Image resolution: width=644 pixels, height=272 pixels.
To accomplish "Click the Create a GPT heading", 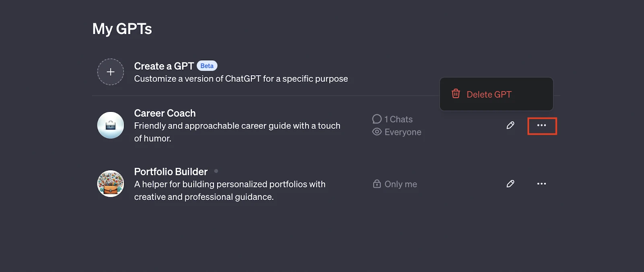I will 164,66.
